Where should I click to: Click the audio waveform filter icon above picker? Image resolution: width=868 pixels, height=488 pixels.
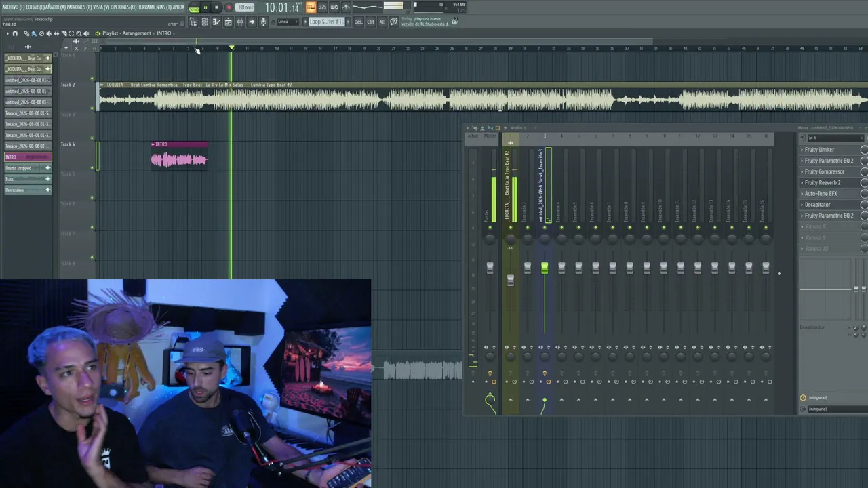point(28,47)
